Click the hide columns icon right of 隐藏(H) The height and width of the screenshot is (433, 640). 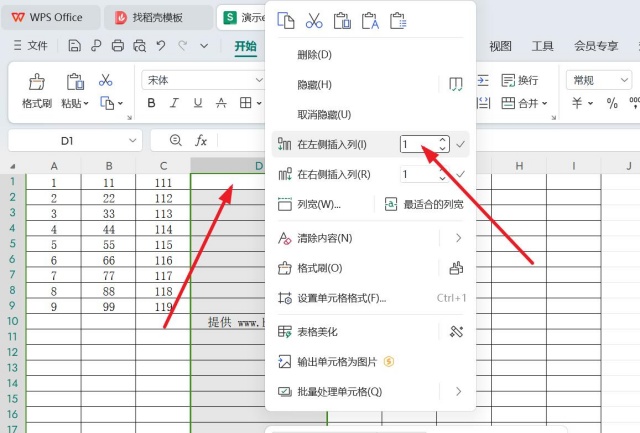click(x=456, y=84)
